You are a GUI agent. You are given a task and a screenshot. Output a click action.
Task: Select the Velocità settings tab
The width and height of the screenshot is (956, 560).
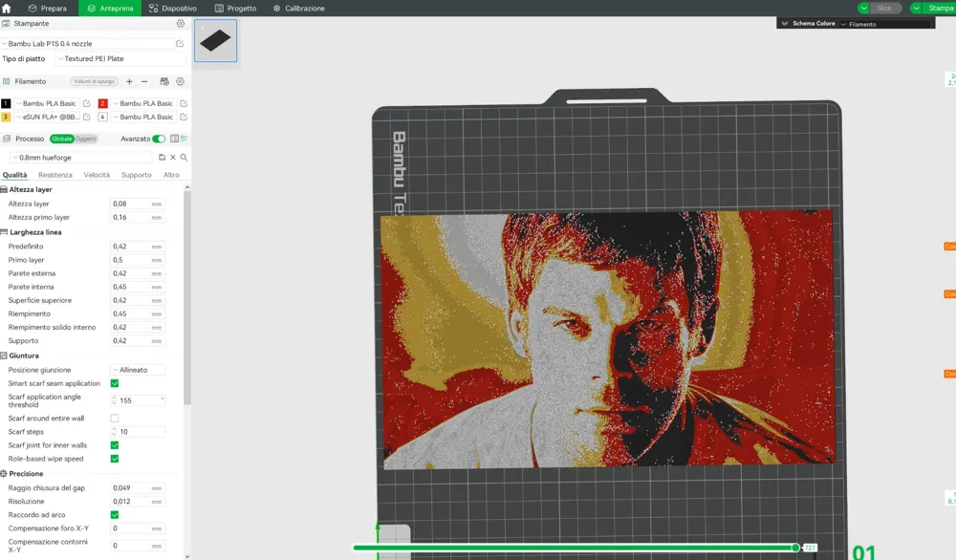click(x=97, y=175)
